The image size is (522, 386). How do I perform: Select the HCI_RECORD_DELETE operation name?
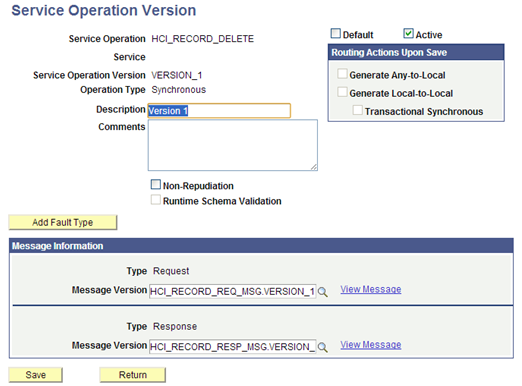coord(203,39)
